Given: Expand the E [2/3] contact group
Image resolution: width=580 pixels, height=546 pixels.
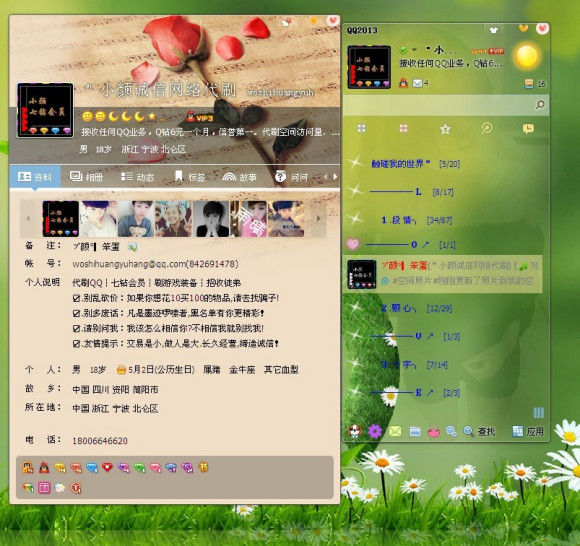Looking at the screenshot, I should coord(415,392).
